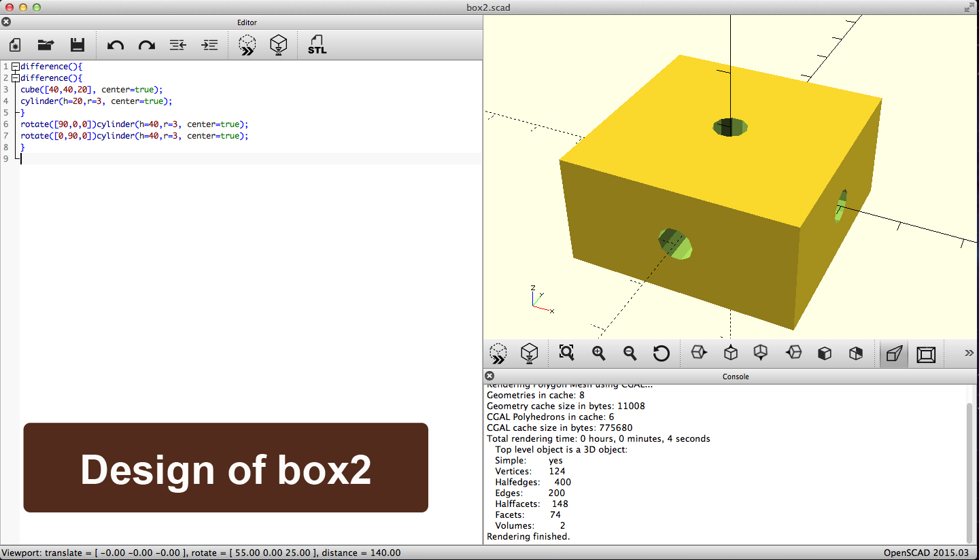Collapse the code fold at line 1
The height and width of the screenshot is (560, 979).
[x=15, y=67]
